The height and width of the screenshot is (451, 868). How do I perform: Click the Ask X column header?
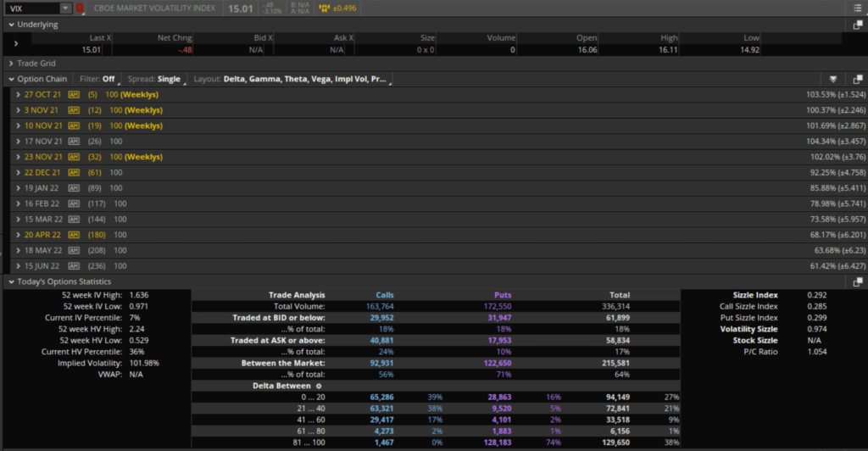343,37
